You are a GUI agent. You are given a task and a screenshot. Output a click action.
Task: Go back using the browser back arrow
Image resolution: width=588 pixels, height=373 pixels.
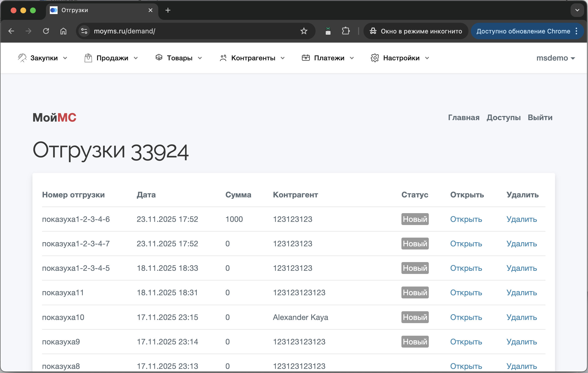tap(11, 31)
